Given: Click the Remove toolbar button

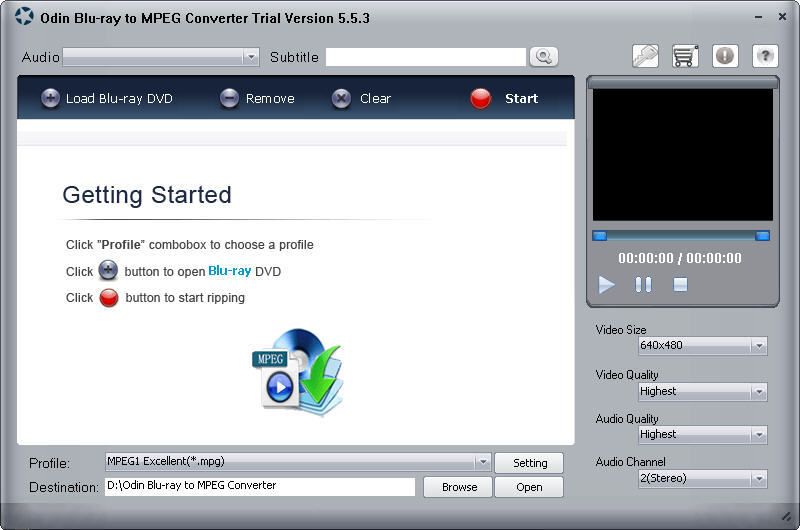Looking at the screenshot, I should point(257,98).
